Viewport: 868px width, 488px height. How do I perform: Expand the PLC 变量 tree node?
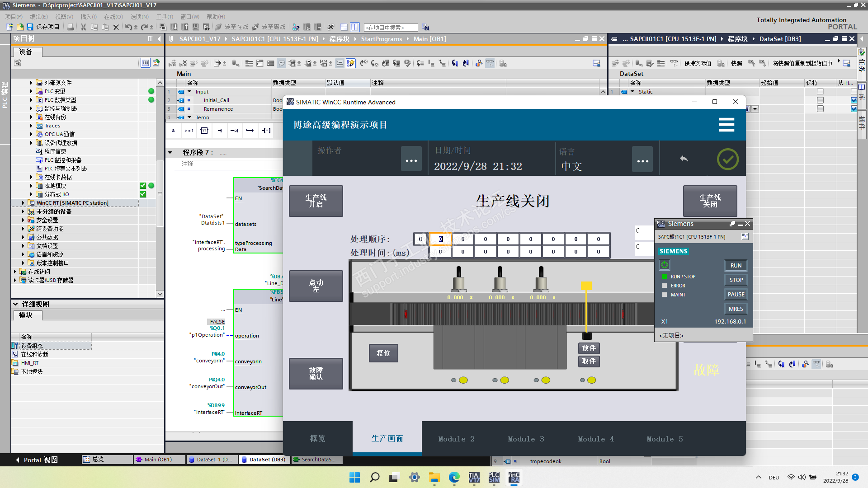click(31, 91)
